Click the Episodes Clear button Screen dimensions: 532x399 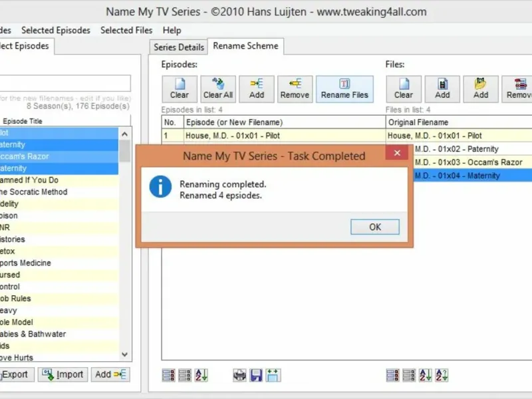[x=180, y=89]
